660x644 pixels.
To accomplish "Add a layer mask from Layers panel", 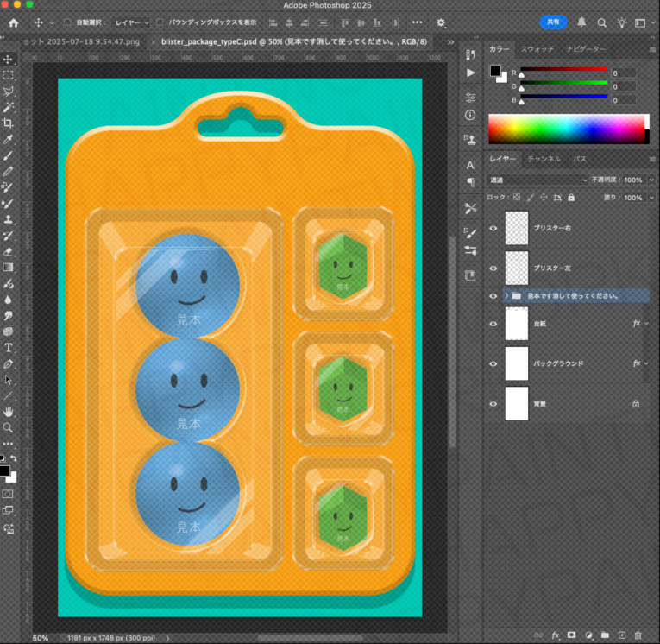I will coord(571,635).
